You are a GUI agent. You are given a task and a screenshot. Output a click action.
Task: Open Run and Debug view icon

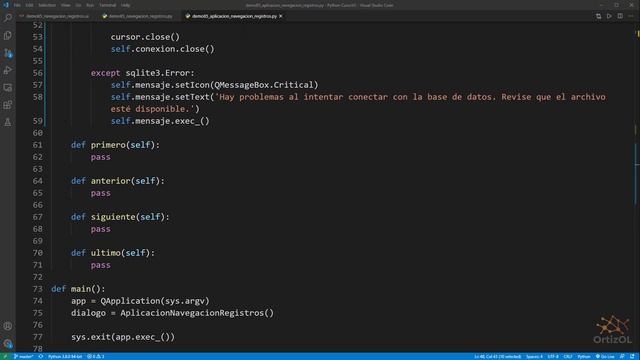(8, 70)
